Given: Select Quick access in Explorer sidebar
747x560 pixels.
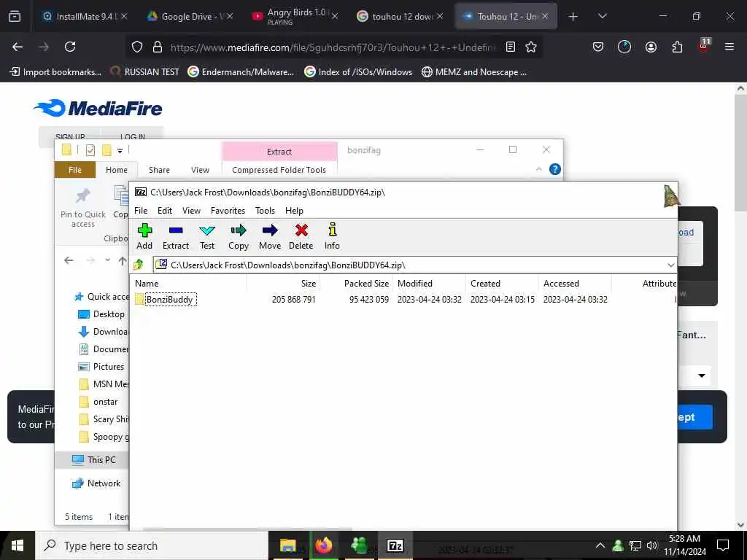Looking at the screenshot, I should (x=101, y=297).
